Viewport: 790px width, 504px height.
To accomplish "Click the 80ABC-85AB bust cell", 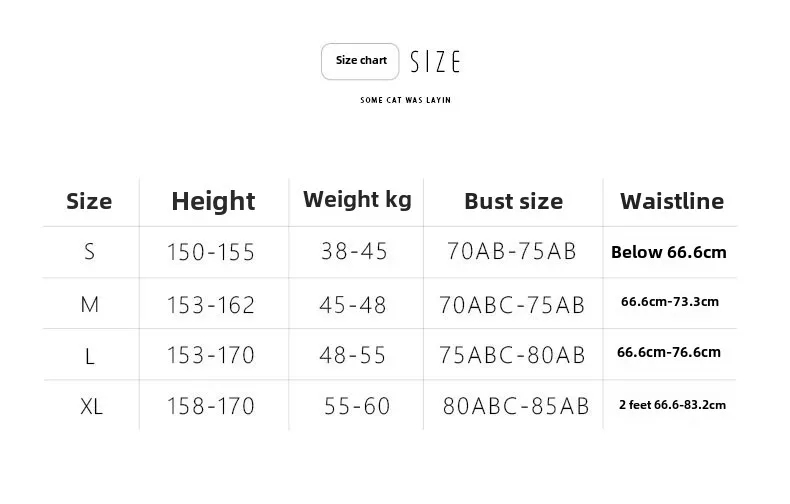I will [x=515, y=406].
